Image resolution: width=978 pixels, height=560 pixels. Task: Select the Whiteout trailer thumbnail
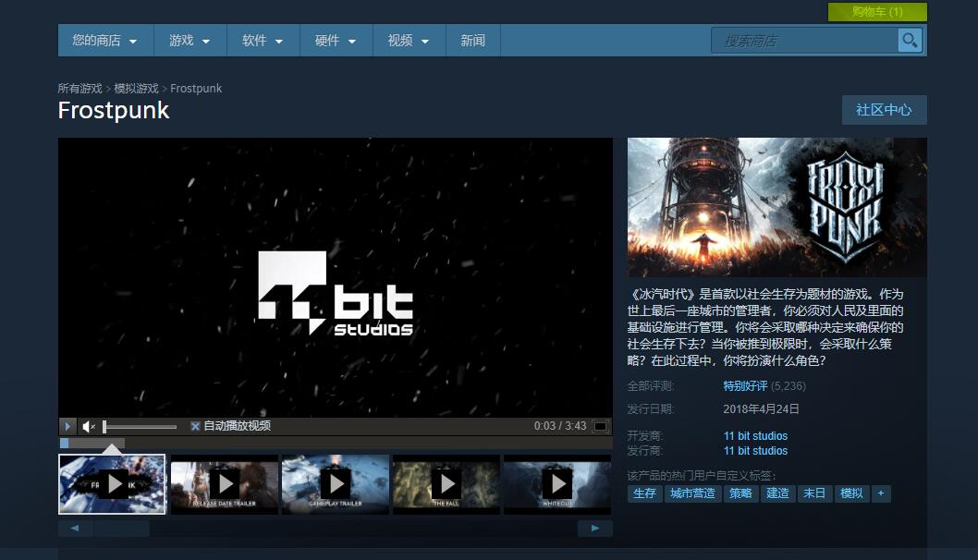coord(557,484)
